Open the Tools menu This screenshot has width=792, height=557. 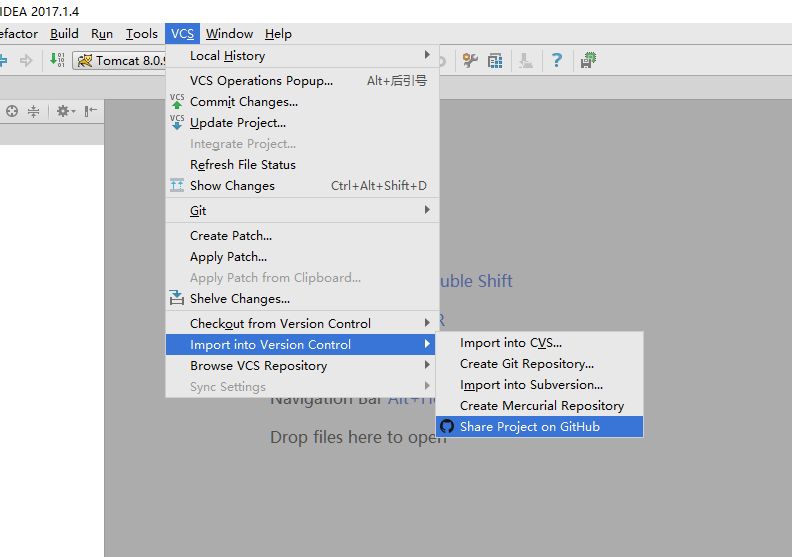[141, 34]
